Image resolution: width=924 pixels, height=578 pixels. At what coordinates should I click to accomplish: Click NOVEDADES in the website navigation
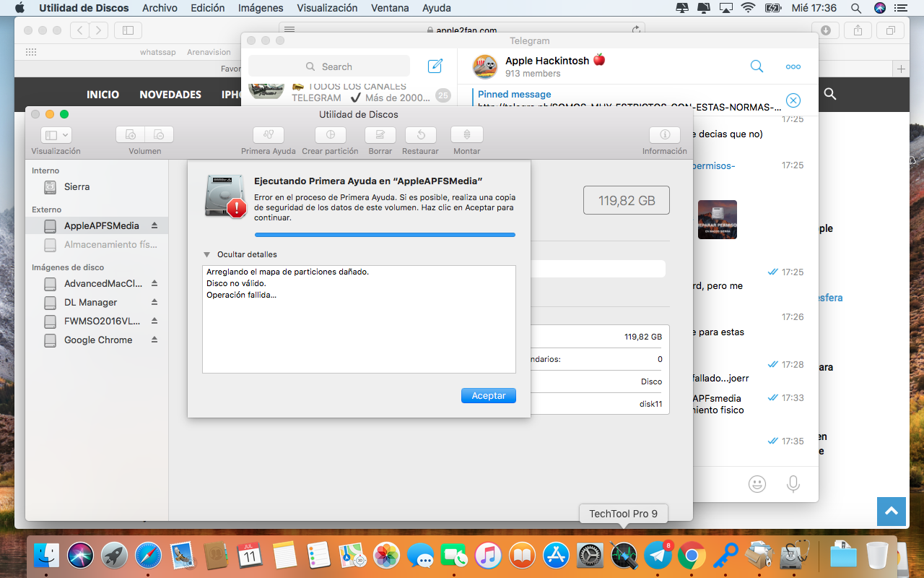tap(170, 95)
